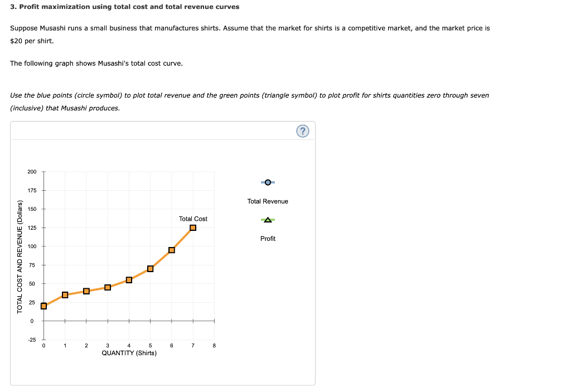Click the QUANTITY (Shirts) axis label
This screenshot has width=571, height=392.
[x=128, y=352]
